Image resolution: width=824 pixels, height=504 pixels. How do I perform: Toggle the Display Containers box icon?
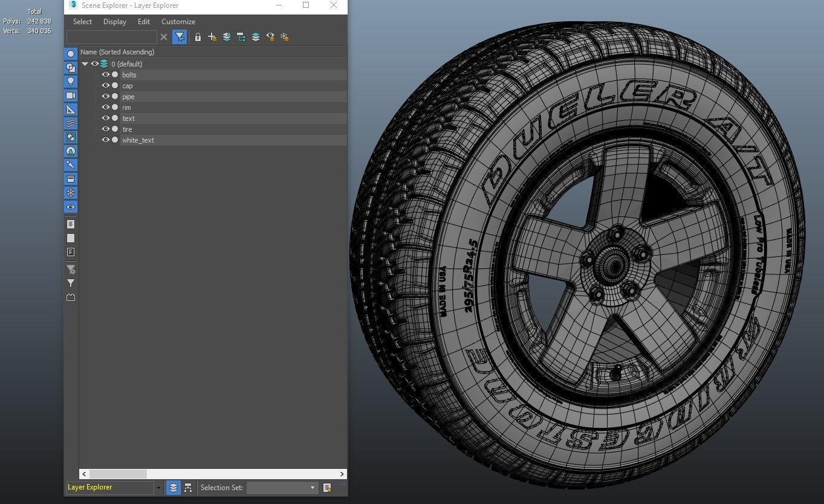coord(71,179)
